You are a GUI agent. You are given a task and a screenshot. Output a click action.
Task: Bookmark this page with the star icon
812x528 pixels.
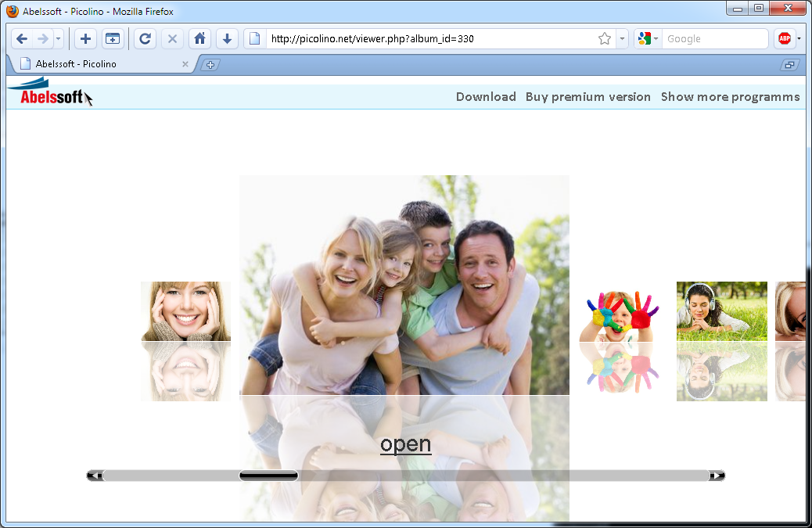(x=605, y=39)
